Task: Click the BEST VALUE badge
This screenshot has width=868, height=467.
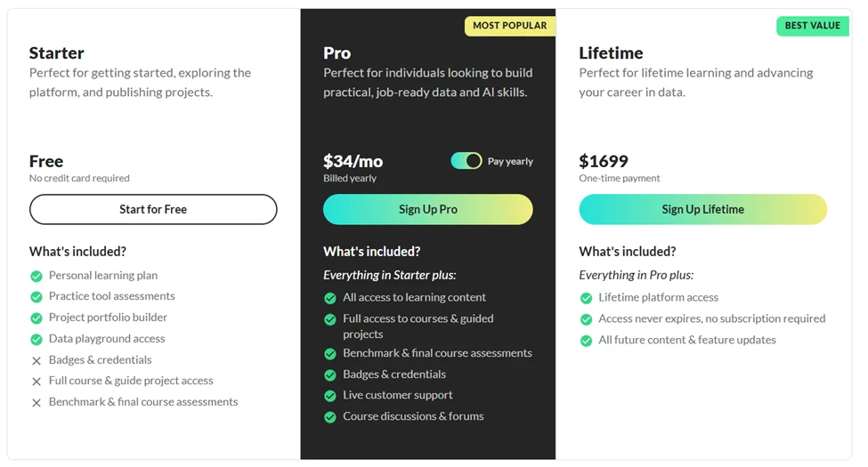Action: pos(812,26)
